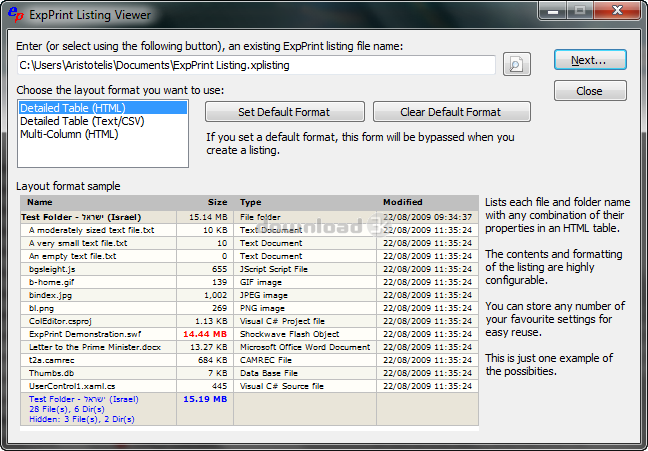Click the b-home.gif file name
This screenshot has height=451, width=648.
51,282
